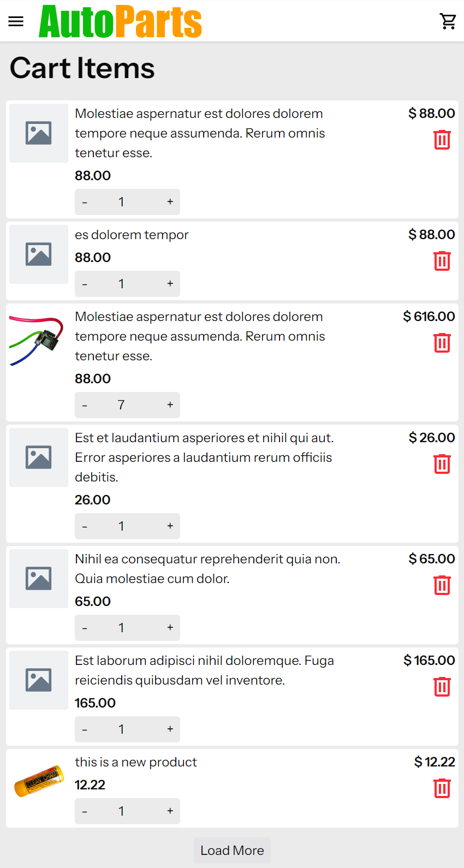The width and height of the screenshot is (464, 868).
Task: Trash the 'es dolorem tempor' item
Action: tap(442, 261)
